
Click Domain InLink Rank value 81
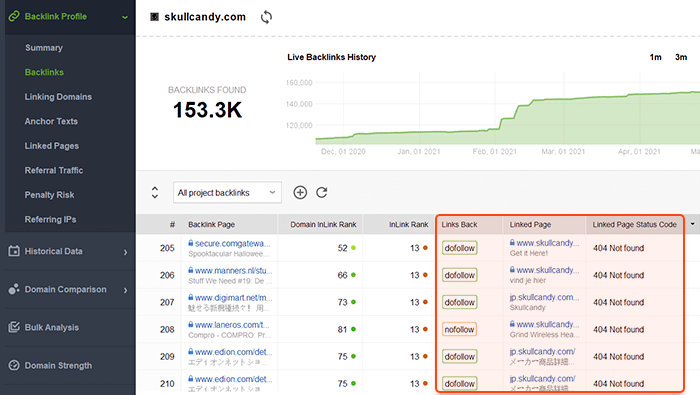tap(342, 329)
